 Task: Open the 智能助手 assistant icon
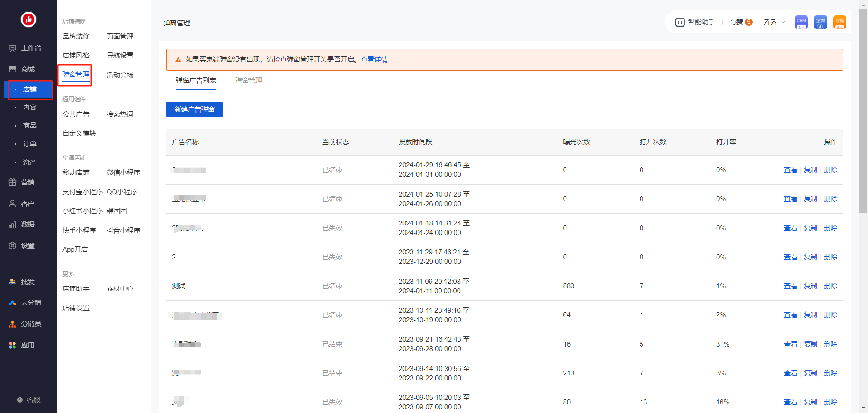coord(680,22)
